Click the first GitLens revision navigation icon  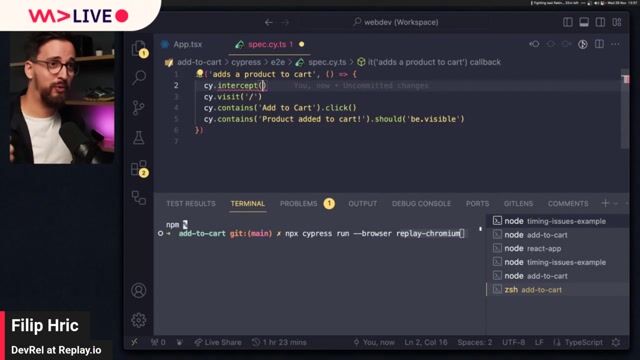pos(534,44)
